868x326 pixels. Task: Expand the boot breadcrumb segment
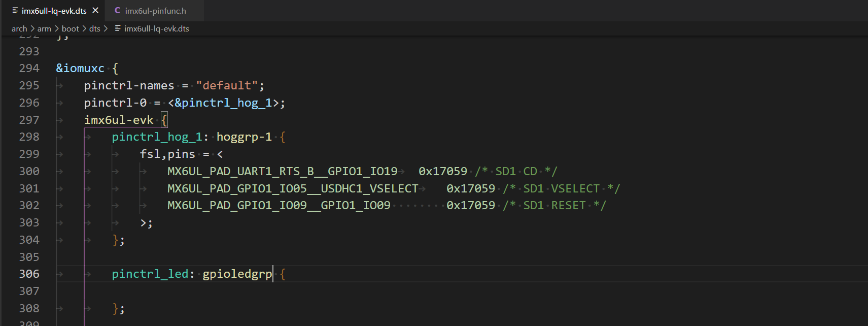point(70,28)
